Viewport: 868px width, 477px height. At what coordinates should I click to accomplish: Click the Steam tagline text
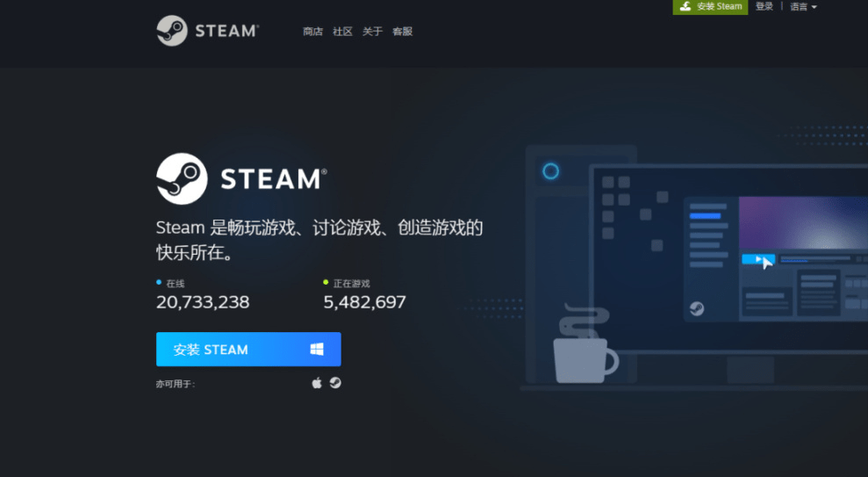coord(319,239)
